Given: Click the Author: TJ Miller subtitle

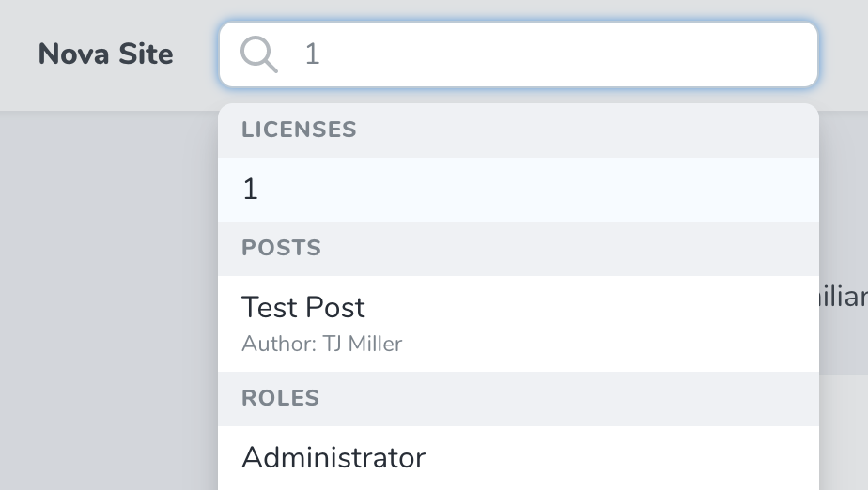Looking at the screenshot, I should tap(321, 345).
